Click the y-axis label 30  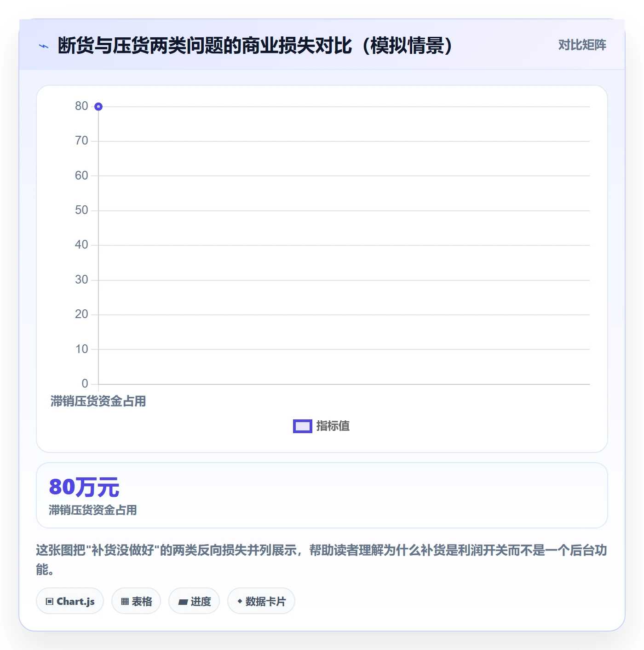[x=81, y=280]
